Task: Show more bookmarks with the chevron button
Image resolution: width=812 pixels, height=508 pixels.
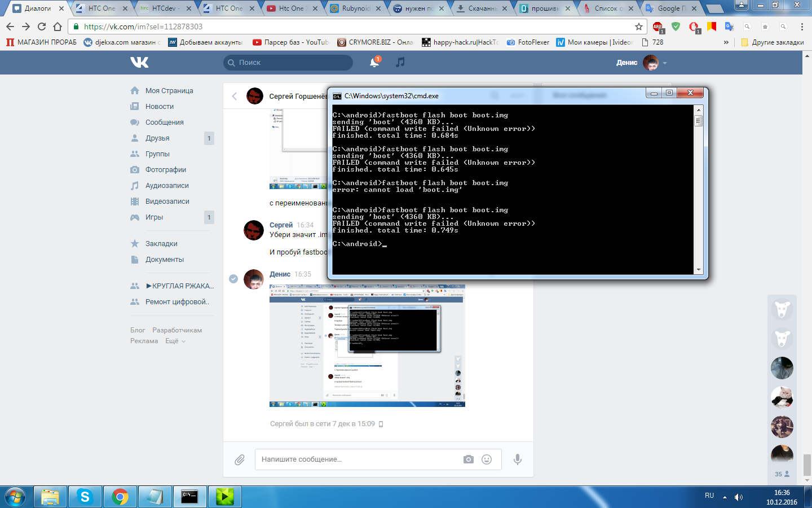Action: click(726, 42)
